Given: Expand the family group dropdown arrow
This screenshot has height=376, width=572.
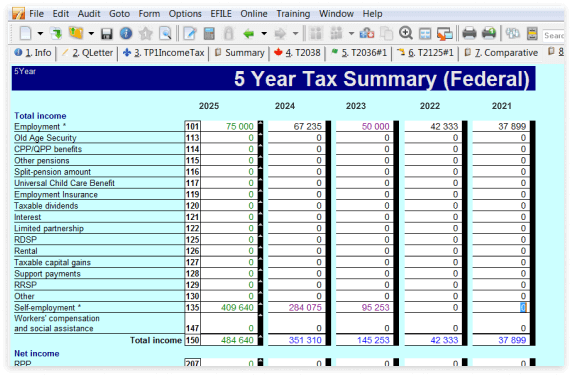Looking at the screenshot, I should click(x=351, y=34).
